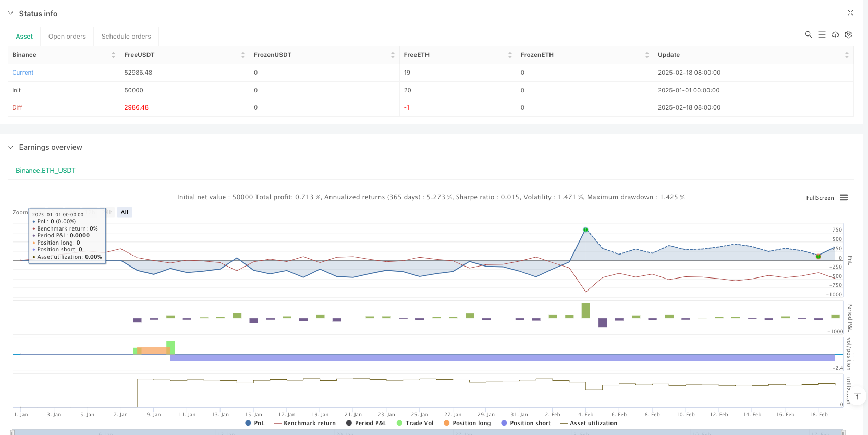Open the chart hamburger menu beside FullScreen
The width and height of the screenshot is (868, 435).
pos(844,198)
